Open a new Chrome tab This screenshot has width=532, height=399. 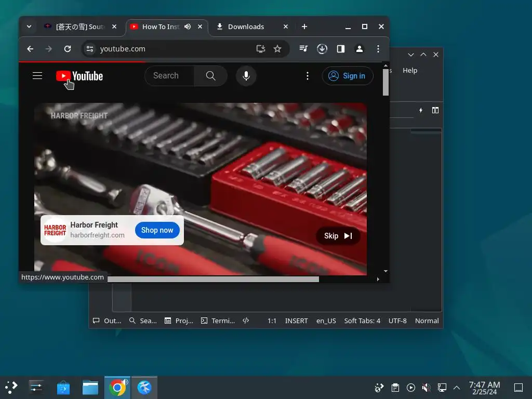[304, 26]
